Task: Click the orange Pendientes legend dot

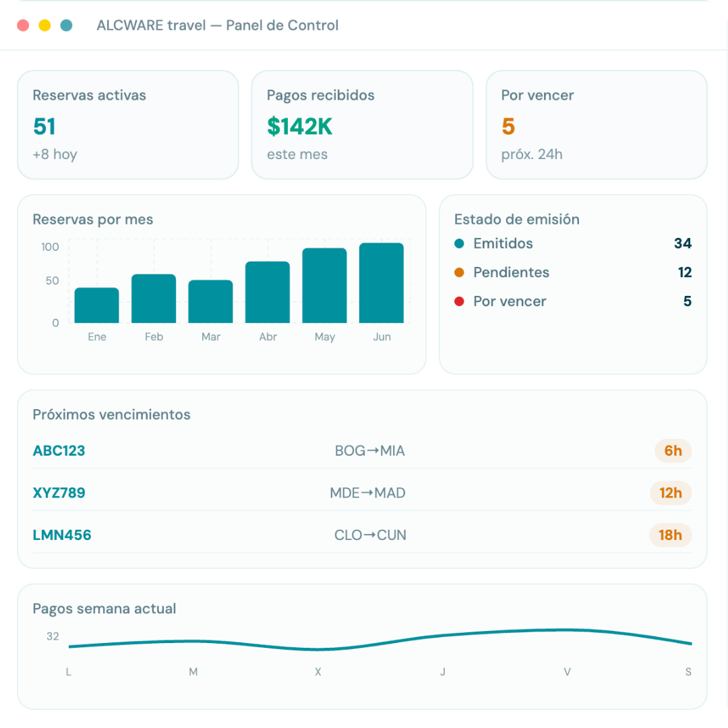Action: point(459,272)
